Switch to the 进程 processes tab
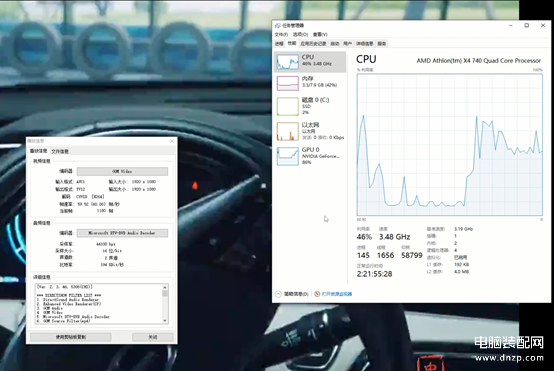 pos(279,43)
